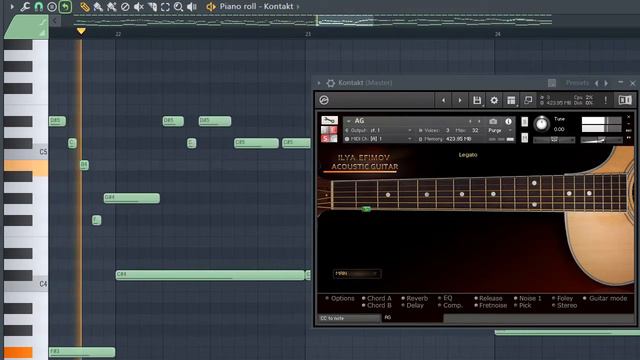
Task: Click the stamp chord tool
Action: coord(52,7)
